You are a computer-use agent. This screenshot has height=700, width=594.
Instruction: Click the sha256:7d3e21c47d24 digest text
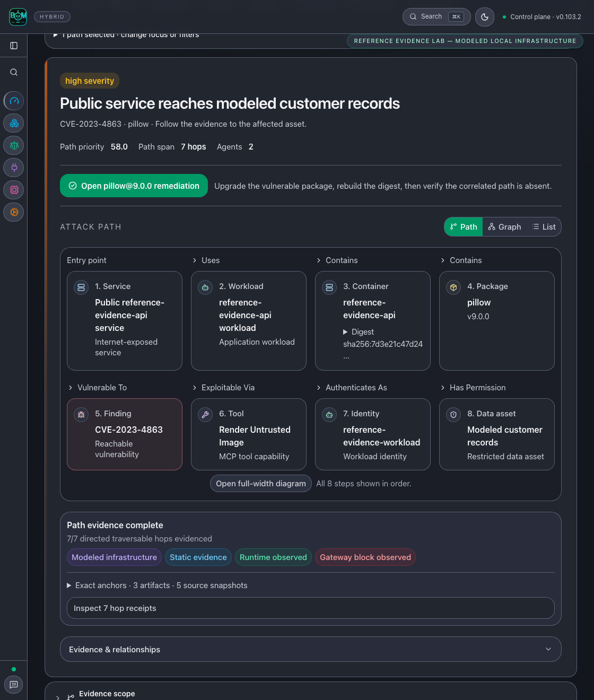(383, 344)
